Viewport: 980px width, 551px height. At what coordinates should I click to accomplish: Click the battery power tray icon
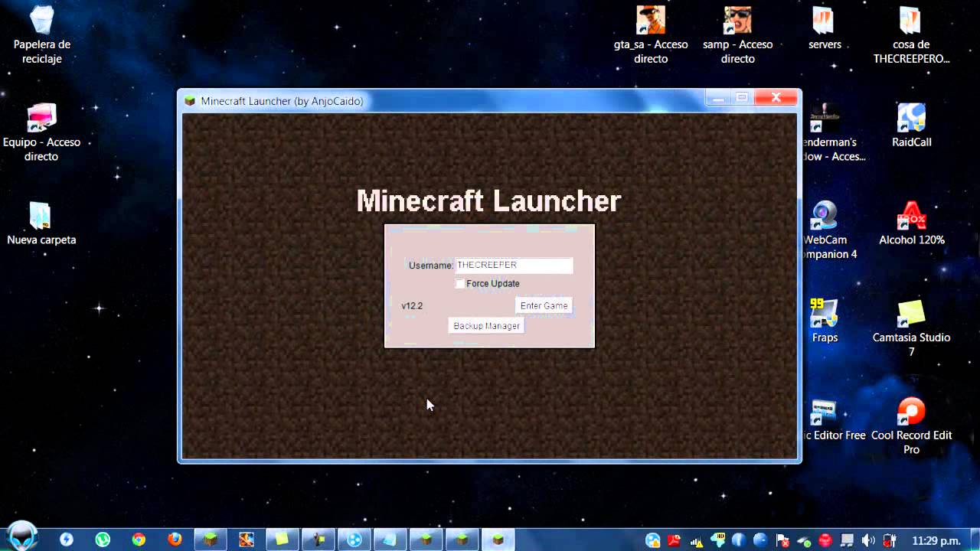click(889, 540)
